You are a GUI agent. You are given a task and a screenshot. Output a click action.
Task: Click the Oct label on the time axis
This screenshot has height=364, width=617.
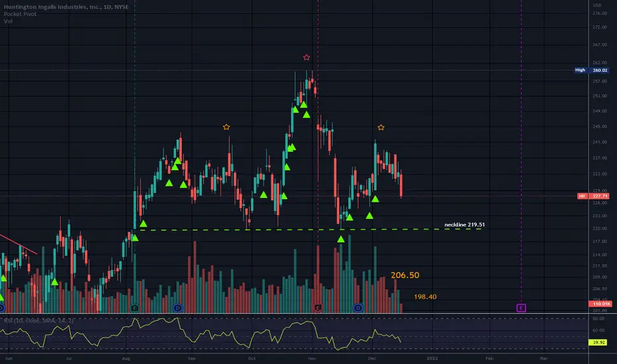coord(252,359)
